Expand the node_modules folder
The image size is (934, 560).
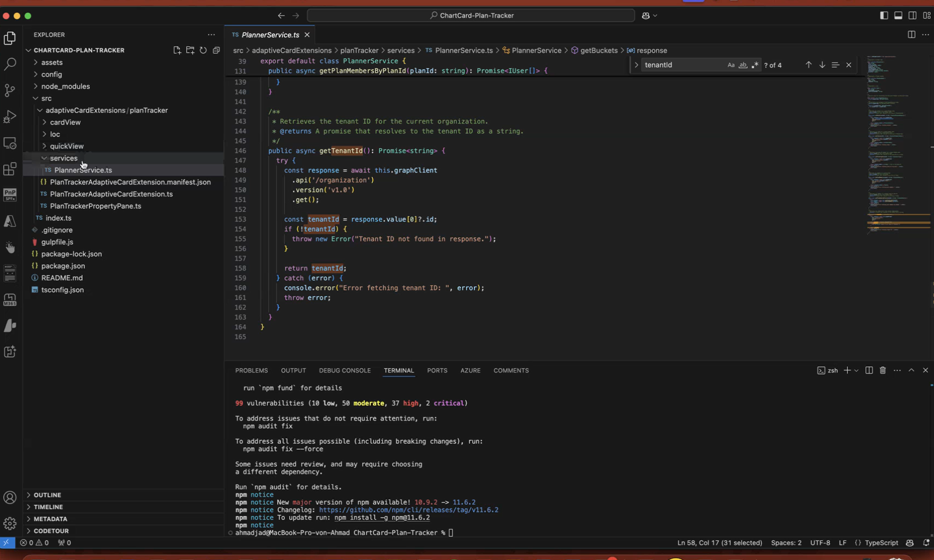pyautogui.click(x=65, y=86)
